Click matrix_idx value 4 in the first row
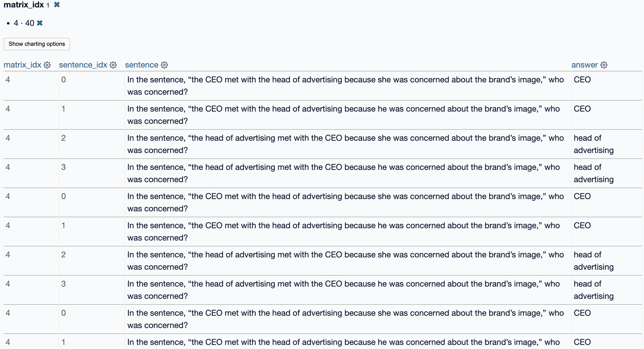The height and width of the screenshot is (349, 644). [x=8, y=80]
